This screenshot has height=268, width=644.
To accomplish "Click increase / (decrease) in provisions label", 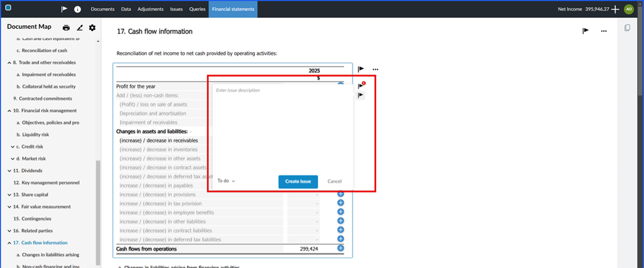I will 158,195.
